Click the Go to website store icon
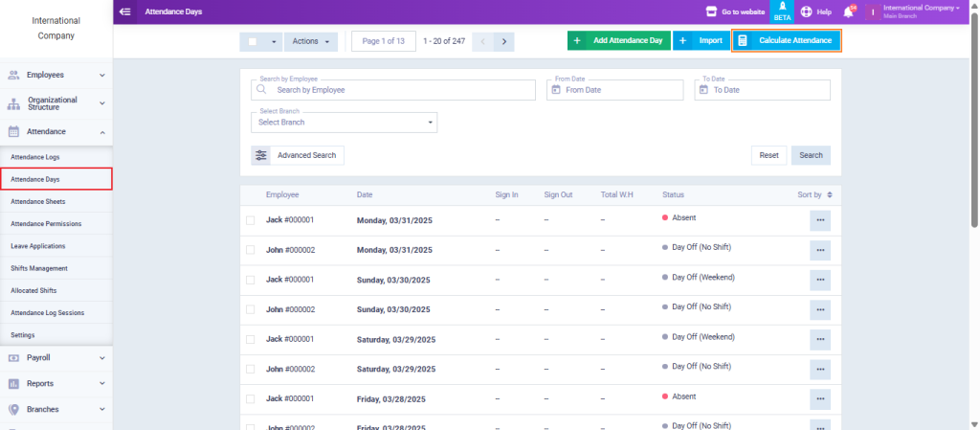The width and height of the screenshot is (980, 430). coord(711,11)
